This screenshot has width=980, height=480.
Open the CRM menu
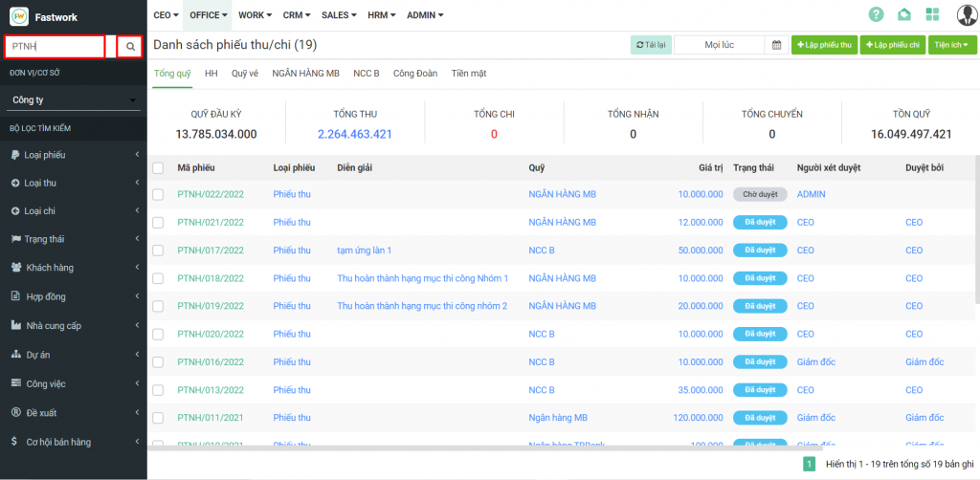[x=295, y=15]
